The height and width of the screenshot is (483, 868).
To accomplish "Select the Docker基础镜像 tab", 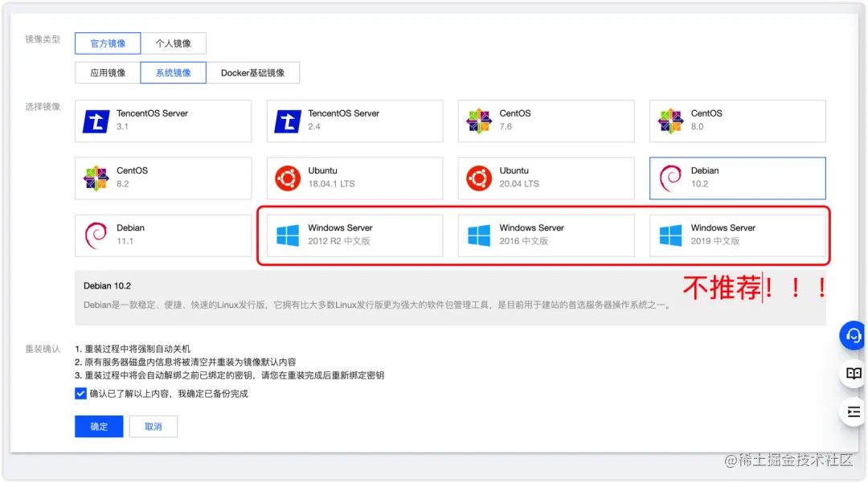I will click(253, 72).
